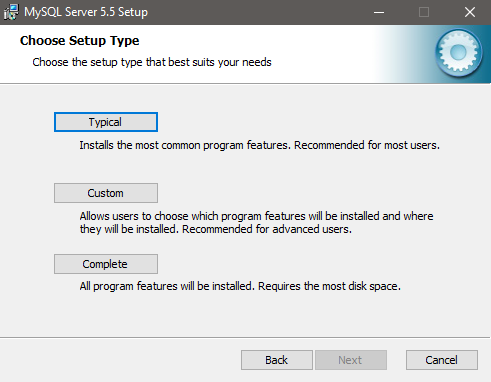
Task: Minimize the MySQL Server 5.5 Setup window
Action: pos(379,12)
